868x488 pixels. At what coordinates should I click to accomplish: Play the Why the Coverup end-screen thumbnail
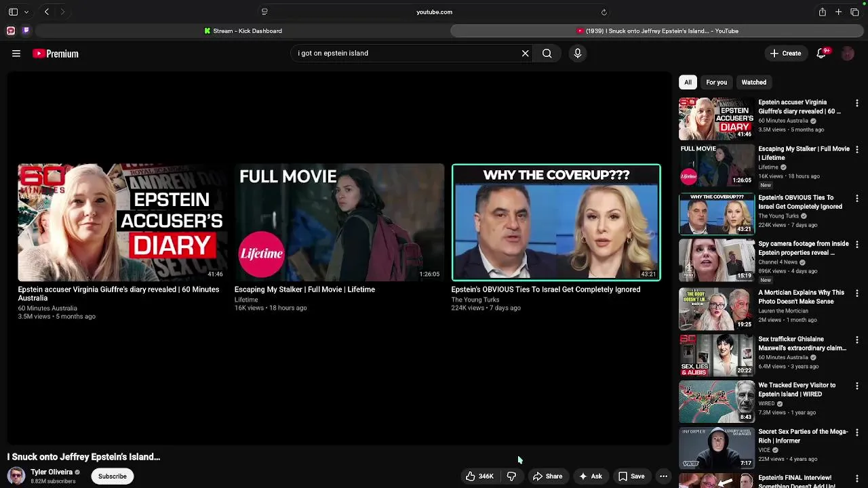[556, 222]
